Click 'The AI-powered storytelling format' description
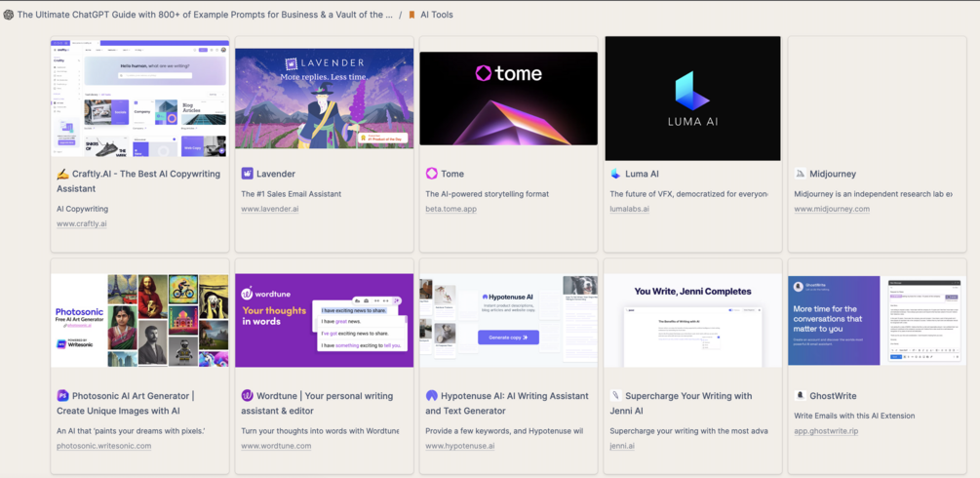980x478 pixels. point(488,194)
